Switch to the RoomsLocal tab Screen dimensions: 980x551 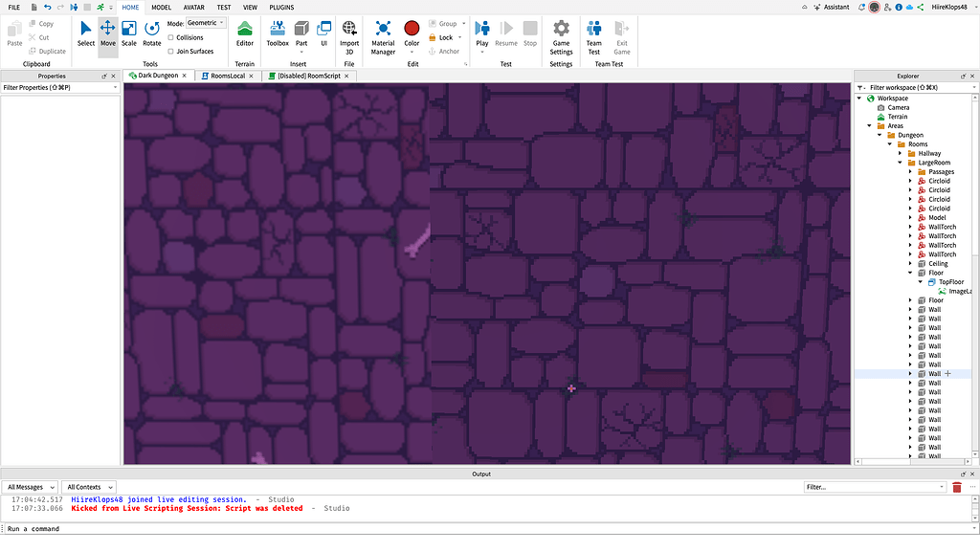[x=227, y=76]
